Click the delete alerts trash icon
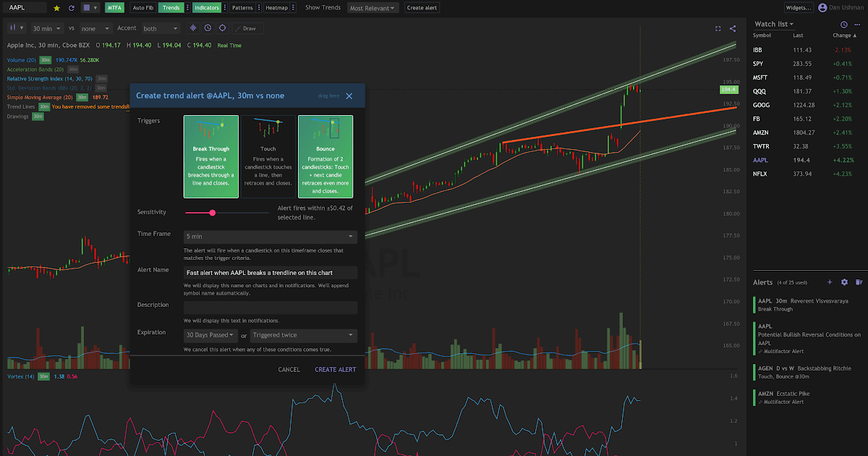The image size is (868, 456). point(859,282)
